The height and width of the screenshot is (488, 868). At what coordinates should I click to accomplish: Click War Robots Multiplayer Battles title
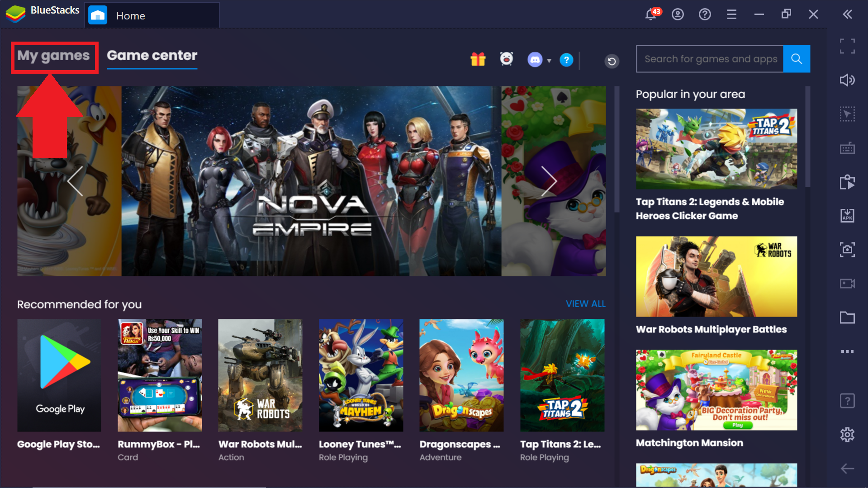coord(711,329)
